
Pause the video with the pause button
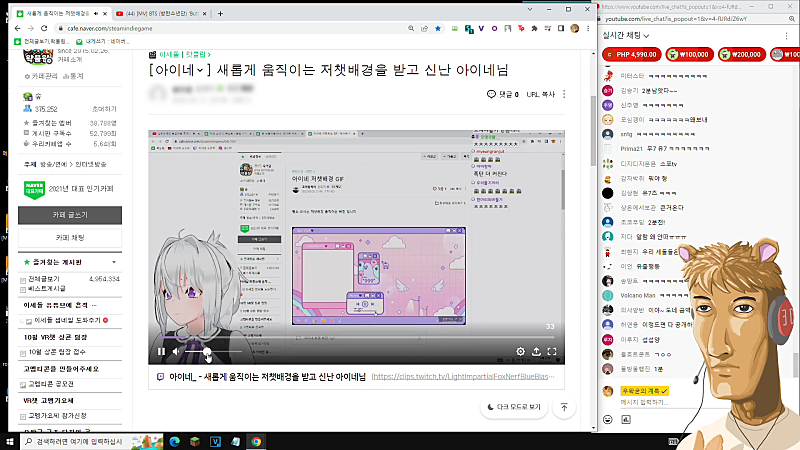[161, 351]
